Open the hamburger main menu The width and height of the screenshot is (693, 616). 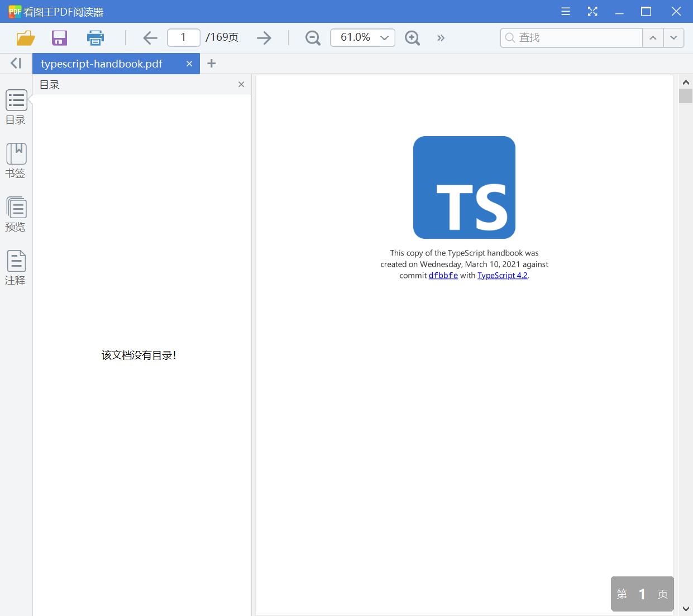pos(565,11)
